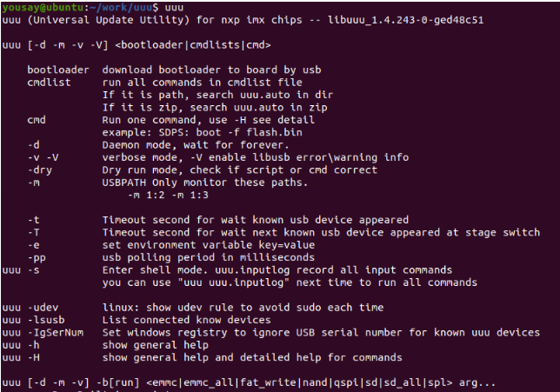Click the -v -V verbose option
Viewport: 560px width, 392px height.
pos(43,156)
